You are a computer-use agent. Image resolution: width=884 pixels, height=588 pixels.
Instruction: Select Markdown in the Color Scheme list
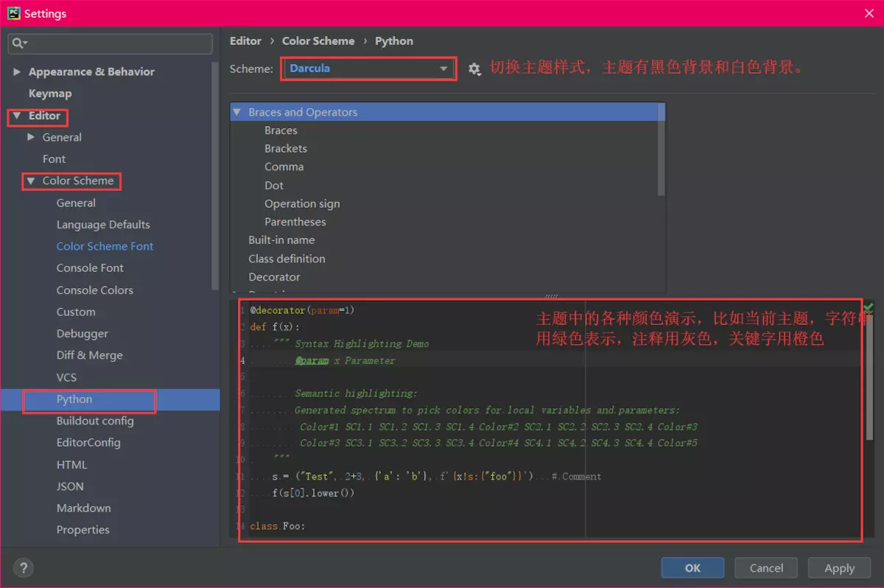(x=83, y=508)
